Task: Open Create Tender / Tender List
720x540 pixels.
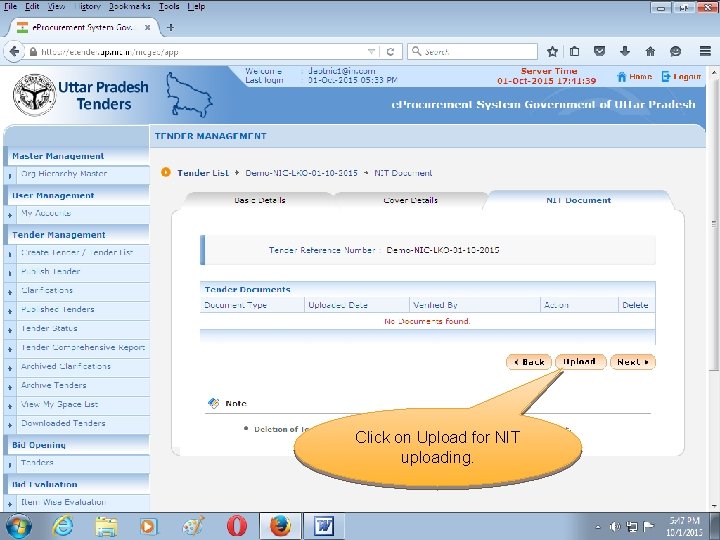Action: point(77,253)
